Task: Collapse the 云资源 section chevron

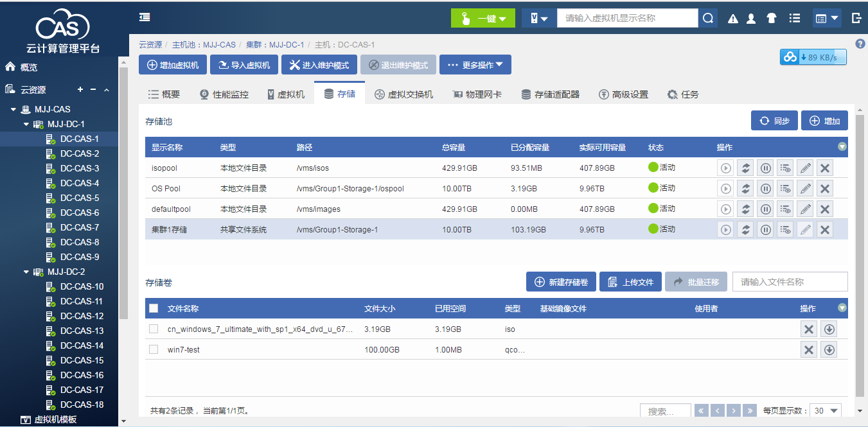Action: tap(107, 90)
